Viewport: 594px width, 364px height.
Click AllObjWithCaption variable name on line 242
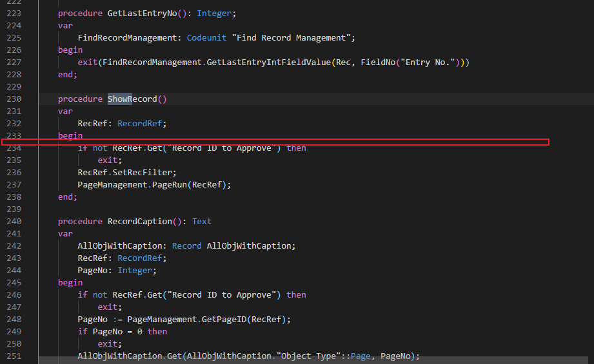coord(120,246)
